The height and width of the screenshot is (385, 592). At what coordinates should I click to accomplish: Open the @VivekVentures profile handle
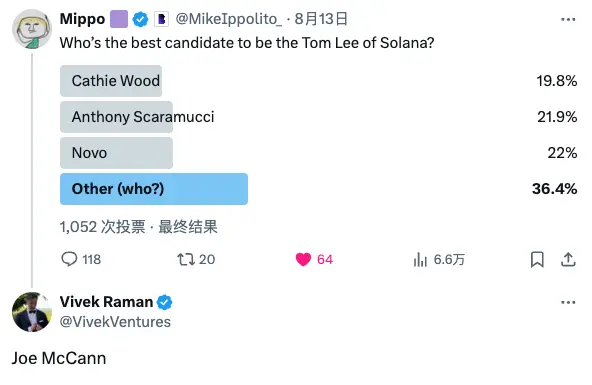point(115,322)
